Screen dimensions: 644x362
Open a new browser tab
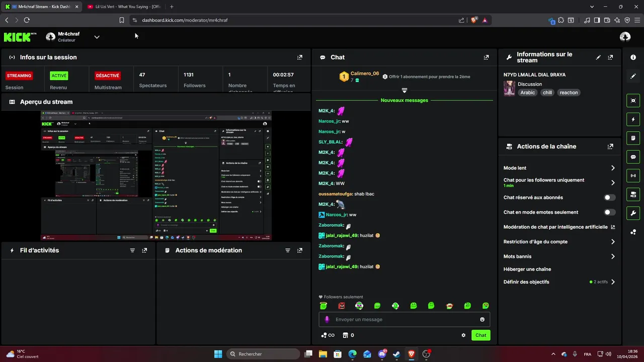click(172, 7)
